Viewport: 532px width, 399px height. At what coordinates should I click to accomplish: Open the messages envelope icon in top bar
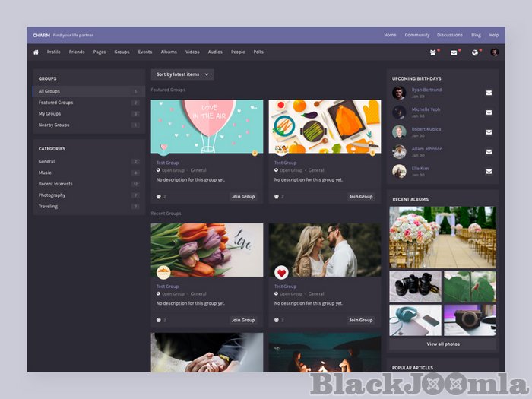click(x=454, y=52)
